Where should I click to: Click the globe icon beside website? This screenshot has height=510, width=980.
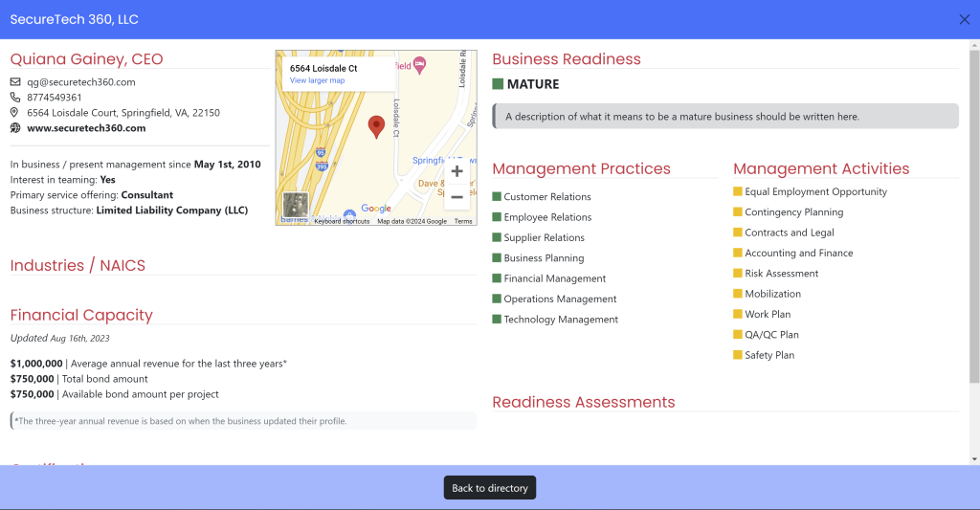pos(15,128)
